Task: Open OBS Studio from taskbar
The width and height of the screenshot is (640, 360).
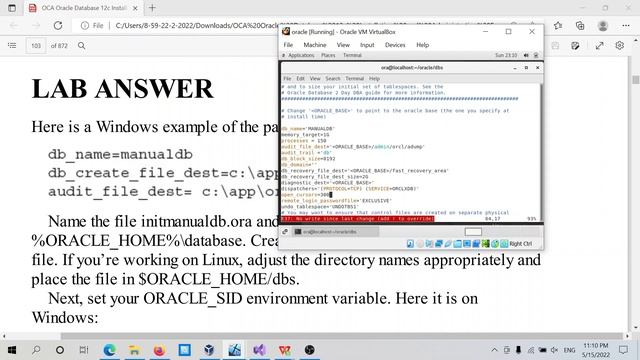Action: (309, 350)
